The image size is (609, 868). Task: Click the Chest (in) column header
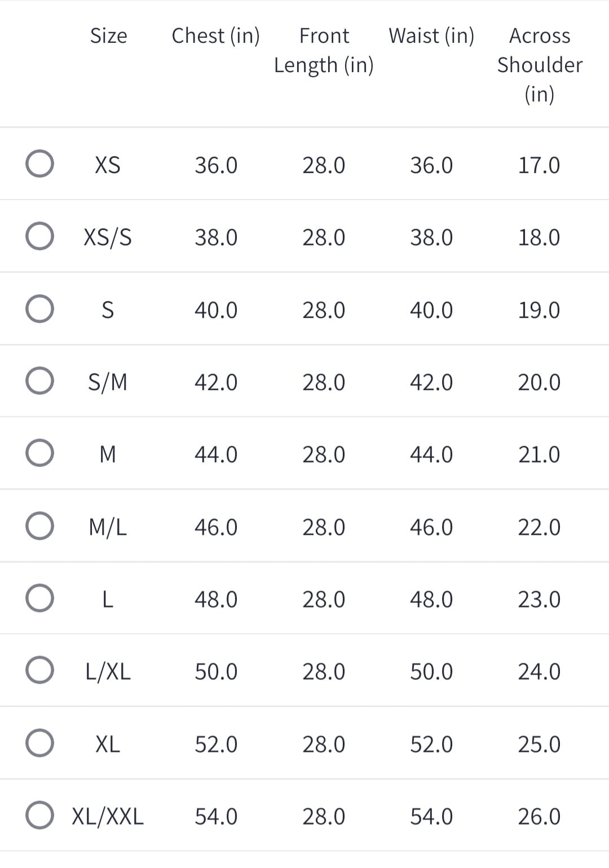coord(215,36)
